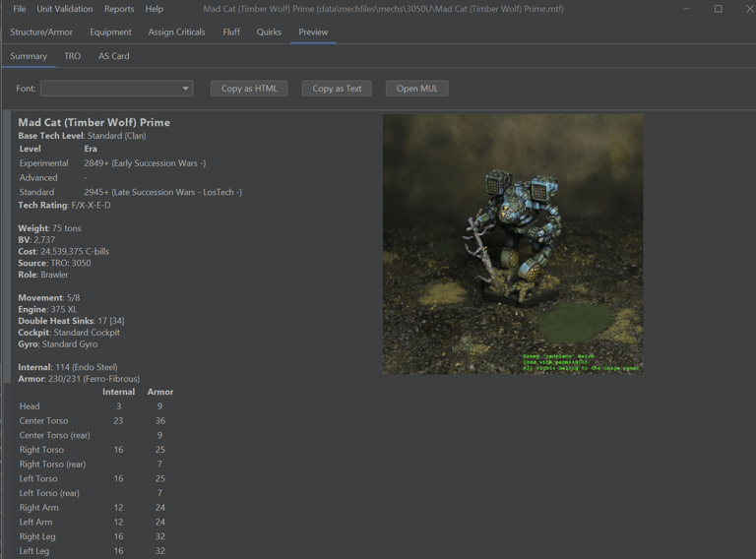Screen dimensions: 756x559
Task: Go to the Assign Criticals tab
Action: 176,31
